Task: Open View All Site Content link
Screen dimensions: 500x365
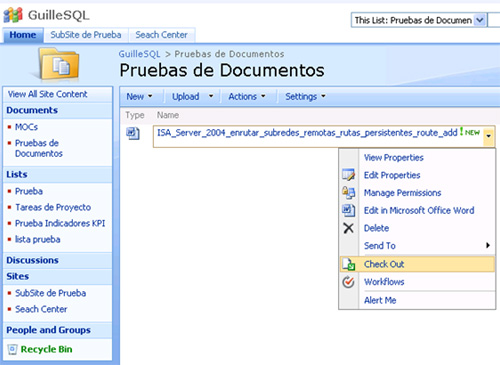Action: click(48, 94)
